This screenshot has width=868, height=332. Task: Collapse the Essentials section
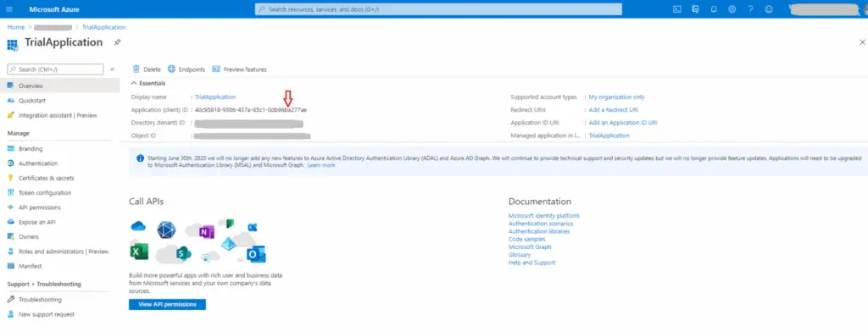(x=148, y=83)
